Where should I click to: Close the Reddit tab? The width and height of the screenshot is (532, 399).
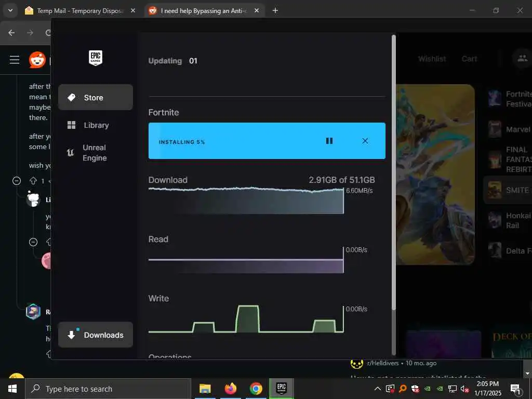point(257,10)
